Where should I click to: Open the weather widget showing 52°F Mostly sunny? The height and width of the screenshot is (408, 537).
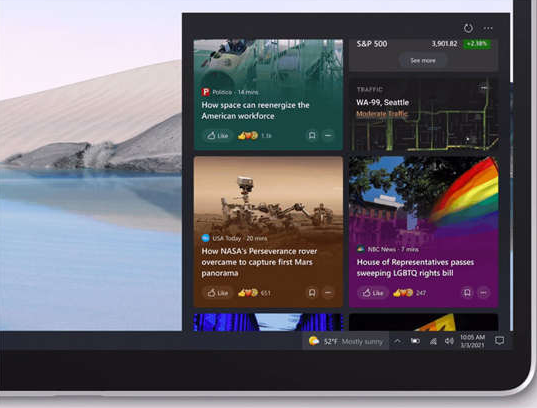coord(346,341)
